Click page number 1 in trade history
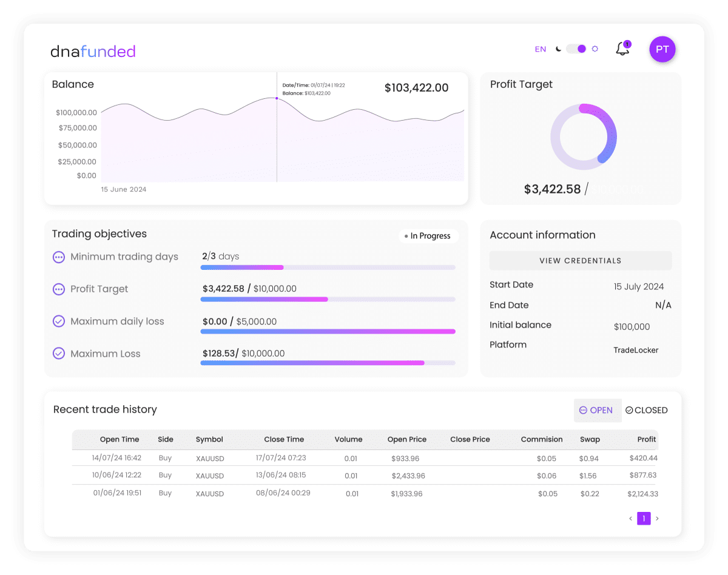The width and height of the screenshot is (728, 575). [x=644, y=519]
